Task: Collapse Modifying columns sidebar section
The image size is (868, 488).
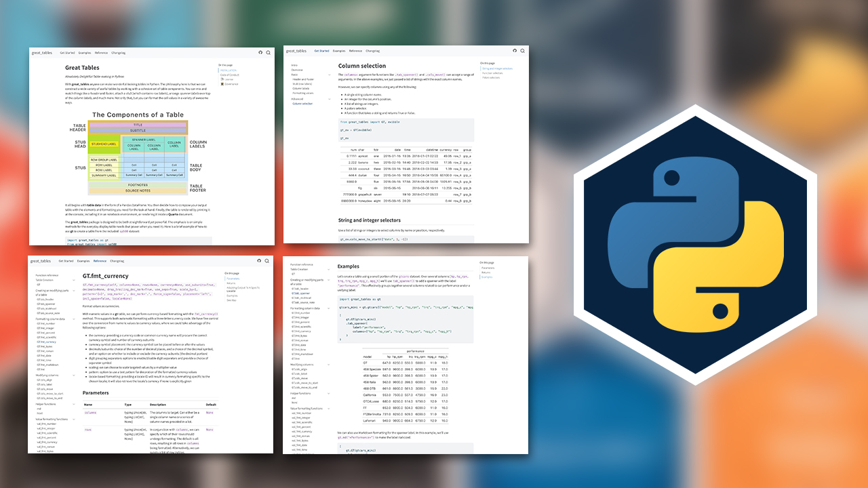Action: point(73,375)
